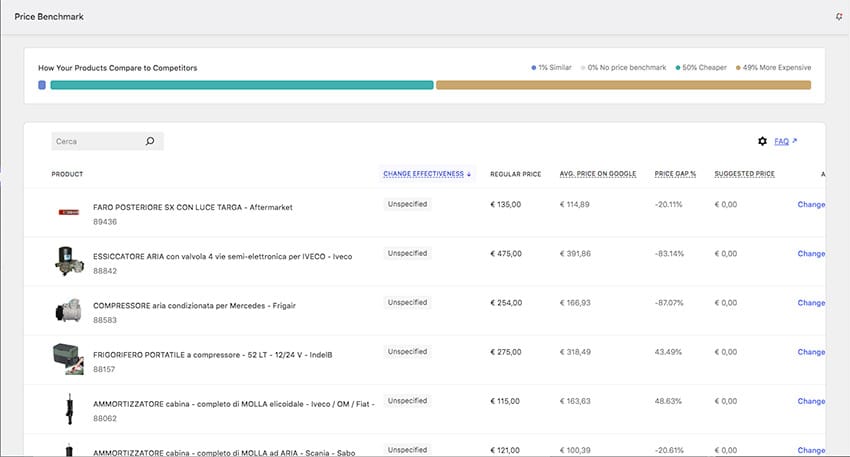Open ESSICCATORE ARIA product thumbnail

(69, 261)
